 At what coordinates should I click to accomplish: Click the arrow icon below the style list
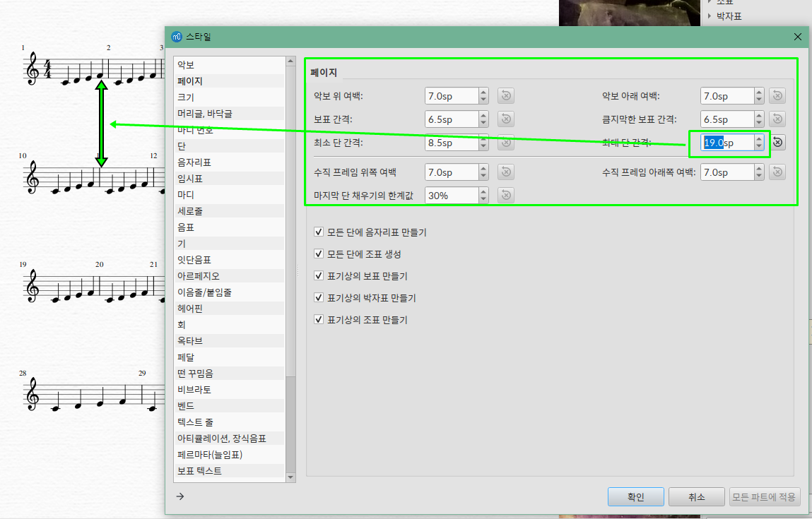(x=180, y=496)
